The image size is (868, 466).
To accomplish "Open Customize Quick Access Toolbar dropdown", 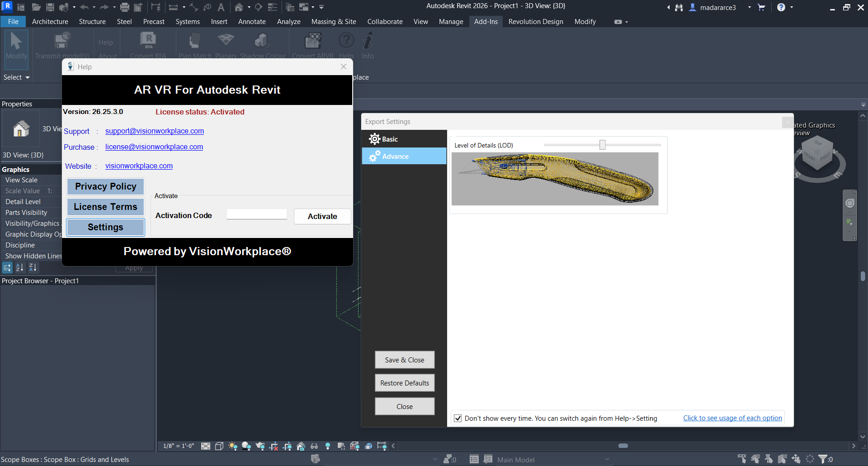I will tap(321, 7).
